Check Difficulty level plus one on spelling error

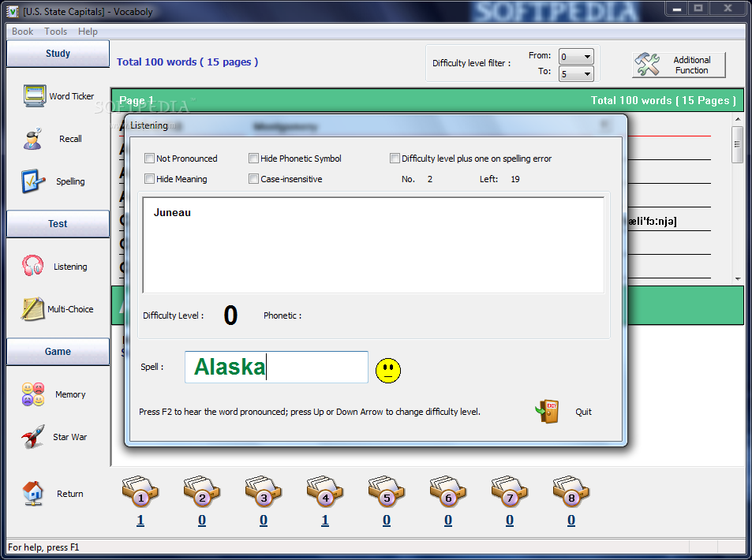tap(395, 159)
